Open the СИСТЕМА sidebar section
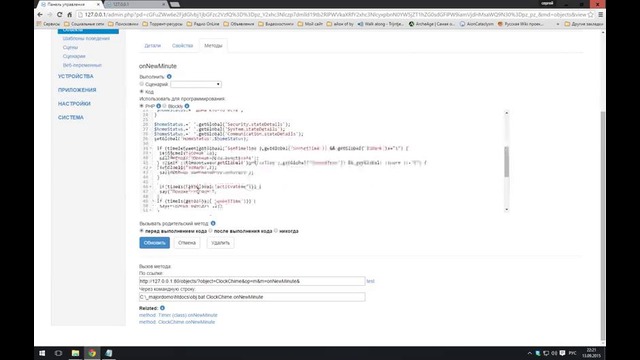 click(71, 118)
